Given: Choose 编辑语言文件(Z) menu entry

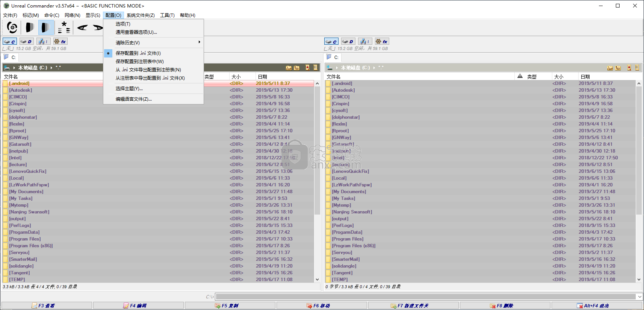Looking at the screenshot, I should point(153,99).
